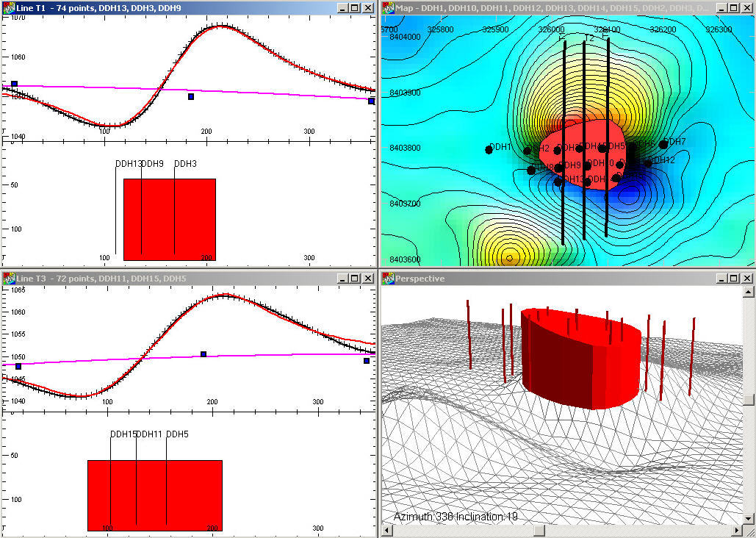Click Perspective vertical scrollbar up arrow
756x538 pixels.
point(749,292)
